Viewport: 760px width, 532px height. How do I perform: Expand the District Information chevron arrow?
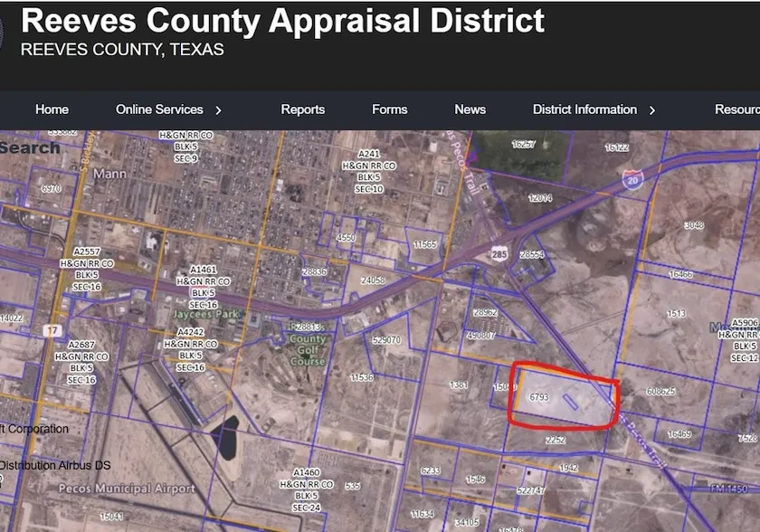pos(652,110)
